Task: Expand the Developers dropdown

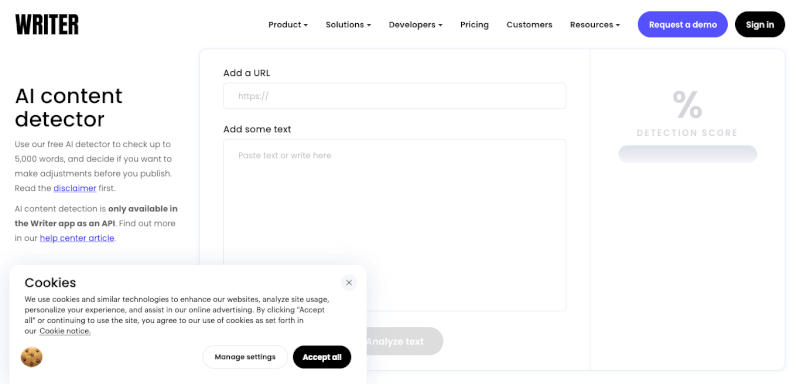Action: tap(416, 24)
